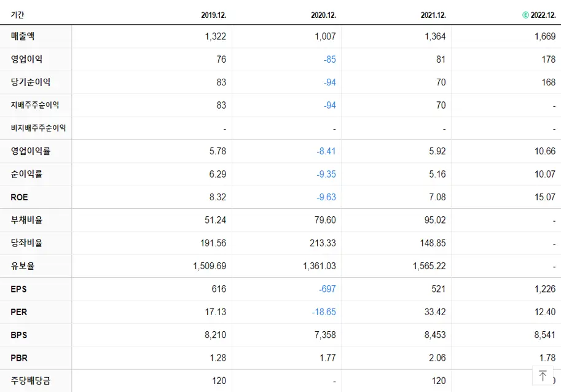Click the 부채비율 row label
The width and height of the screenshot is (561, 392).
tap(26, 219)
